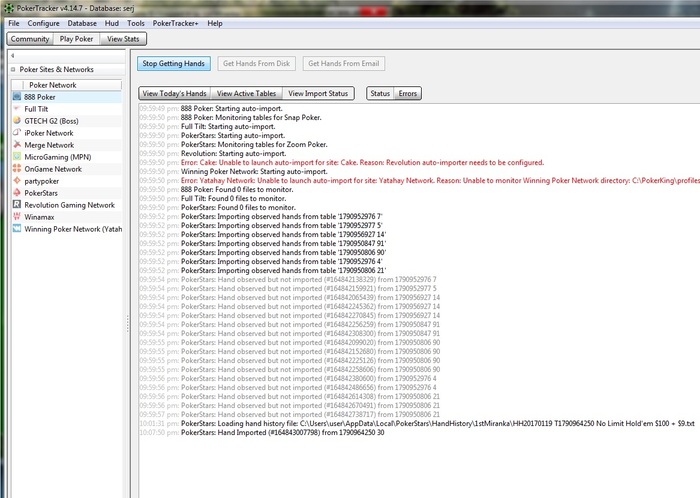This screenshot has height=498, width=700.
Task: Show the Errors log view
Action: pyautogui.click(x=408, y=93)
